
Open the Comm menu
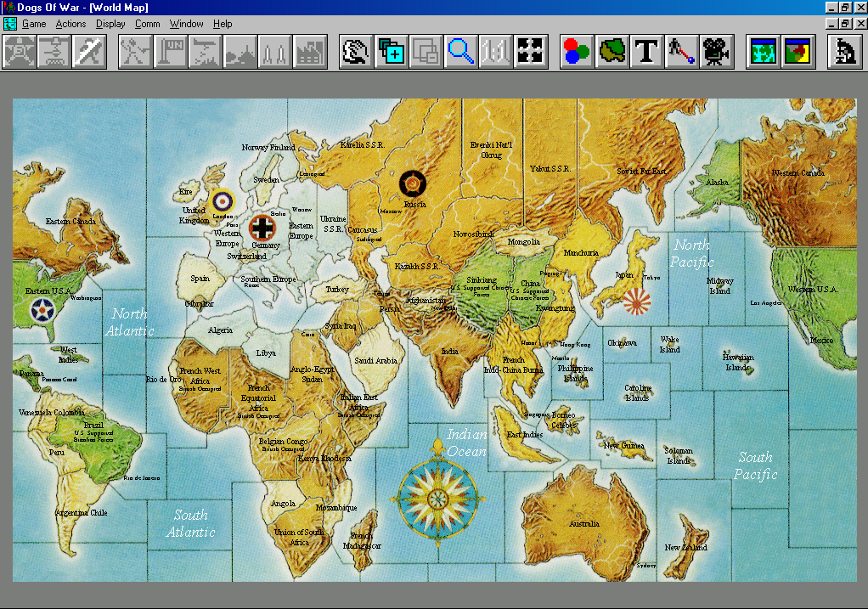147,24
